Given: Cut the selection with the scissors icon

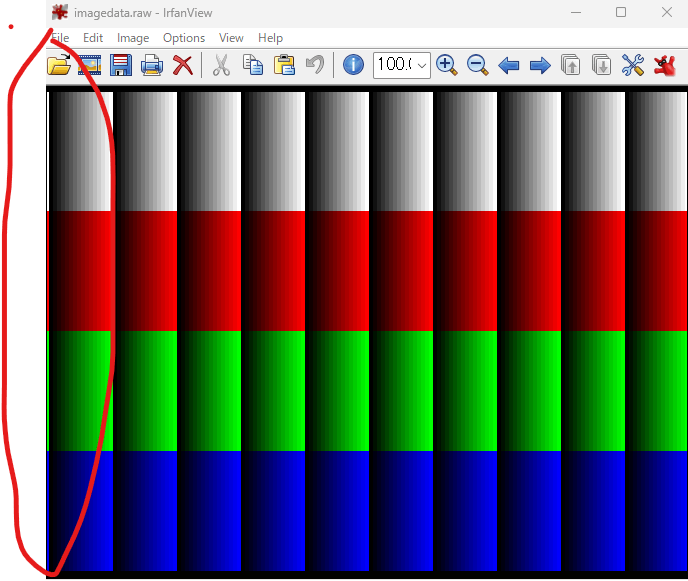Looking at the screenshot, I should coord(221,65).
